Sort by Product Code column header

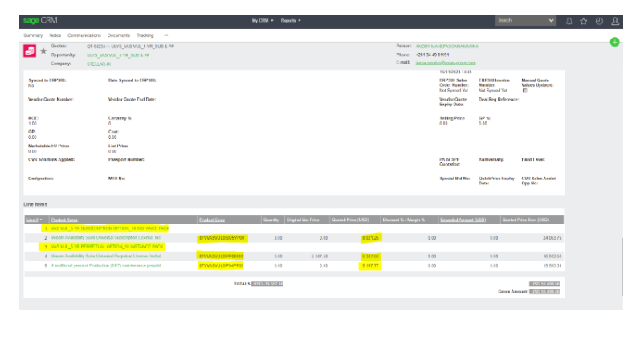(212, 220)
